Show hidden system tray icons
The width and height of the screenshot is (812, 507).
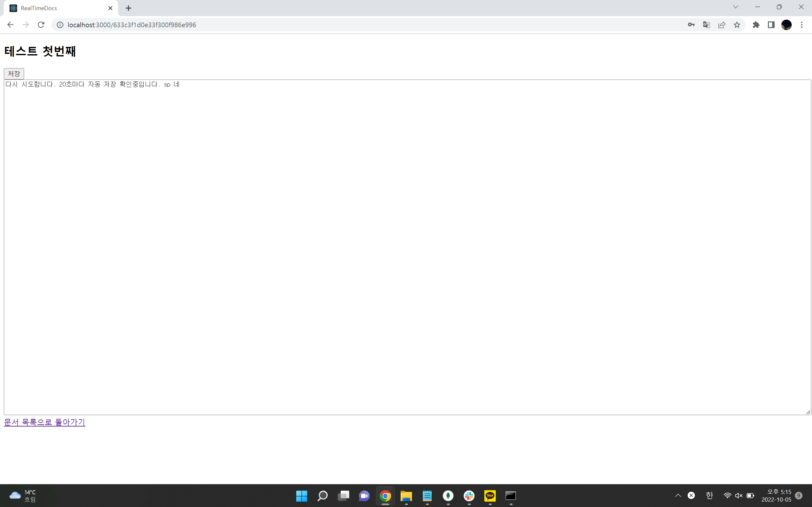[x=678, y=496]
